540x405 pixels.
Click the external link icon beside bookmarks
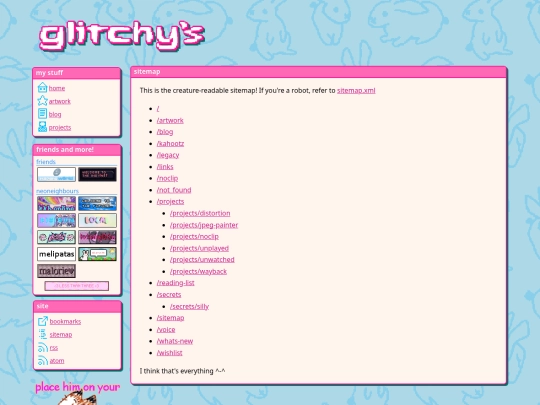(43, 321)
